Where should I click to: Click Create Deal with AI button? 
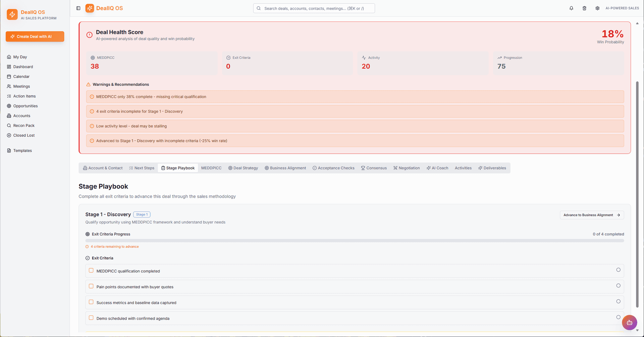[x=35, y=37]
